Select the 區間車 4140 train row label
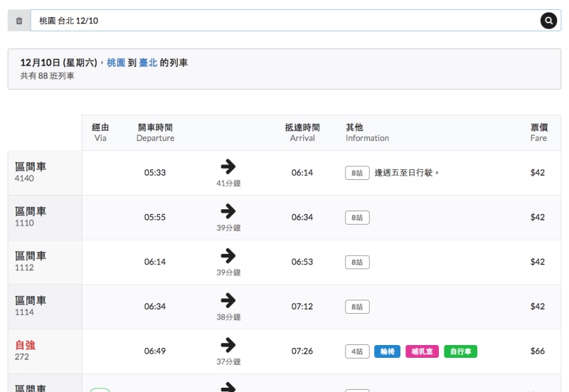The width and height of the screenshot is (569, 392). pyautogui.click(x=31, y=171)
